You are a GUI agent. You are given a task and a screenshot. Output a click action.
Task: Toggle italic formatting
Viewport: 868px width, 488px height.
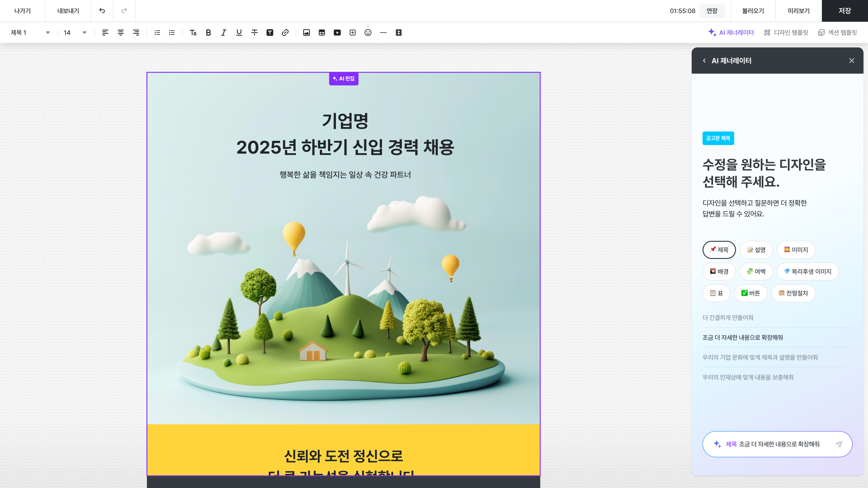[x=223, y=32]
